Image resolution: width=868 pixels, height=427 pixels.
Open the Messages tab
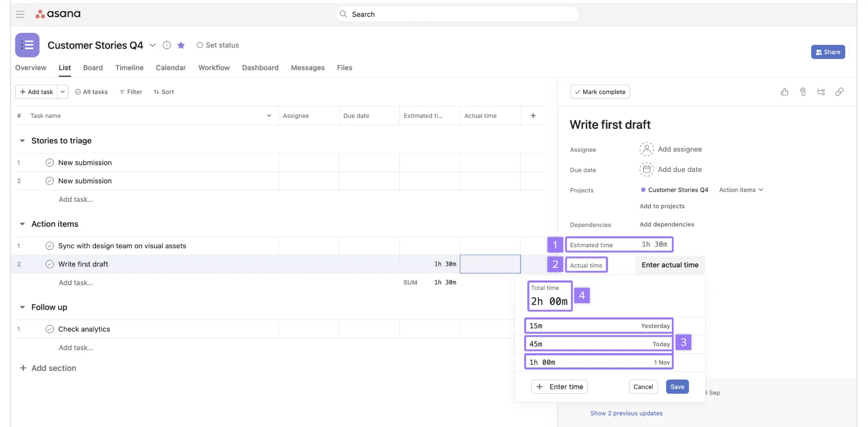point(307,67)
